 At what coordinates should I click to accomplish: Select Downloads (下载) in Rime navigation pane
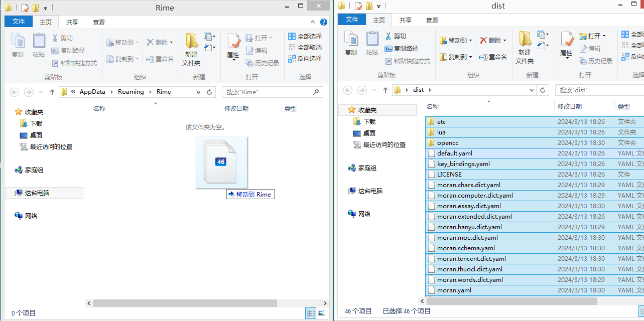[x=36, y=123]
